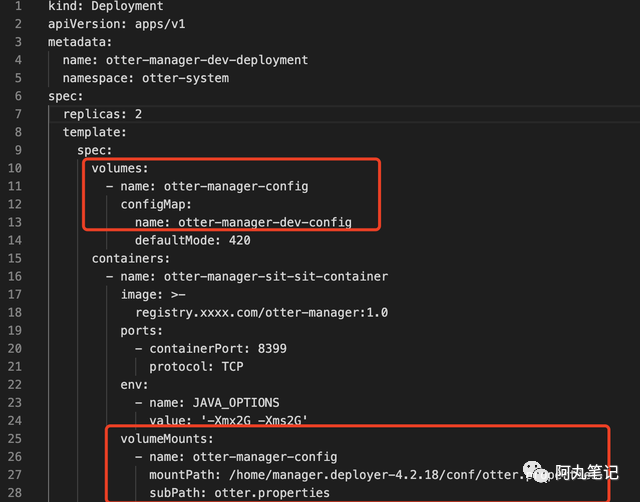Click the 'ports:' key
640x502 pixels.
pyautogui.click(x=142, y=331)
